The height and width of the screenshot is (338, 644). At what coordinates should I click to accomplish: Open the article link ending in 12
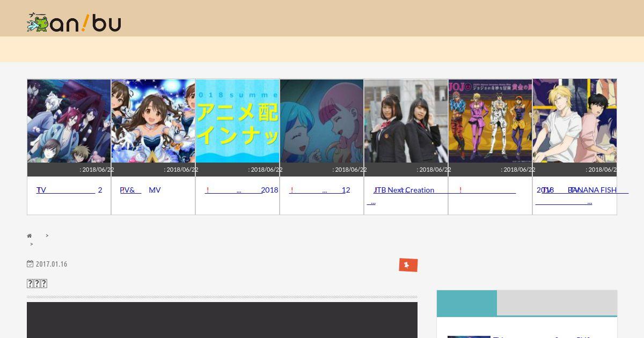(320, 190)
